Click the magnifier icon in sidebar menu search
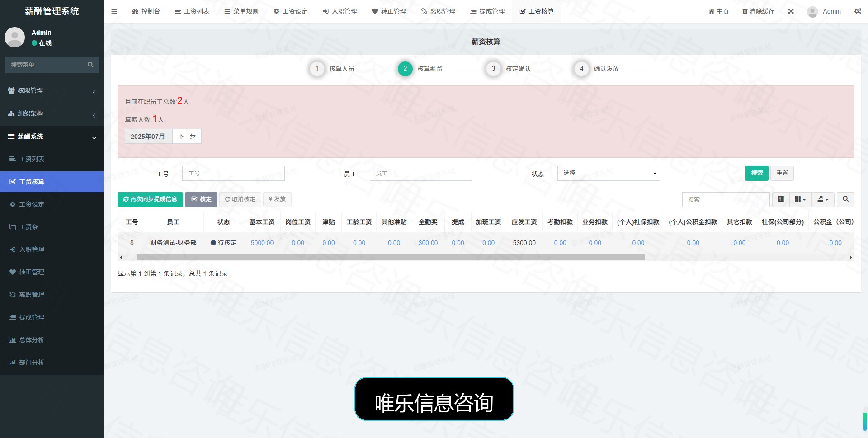Screen dimensions: 868x438 point(90,65)
